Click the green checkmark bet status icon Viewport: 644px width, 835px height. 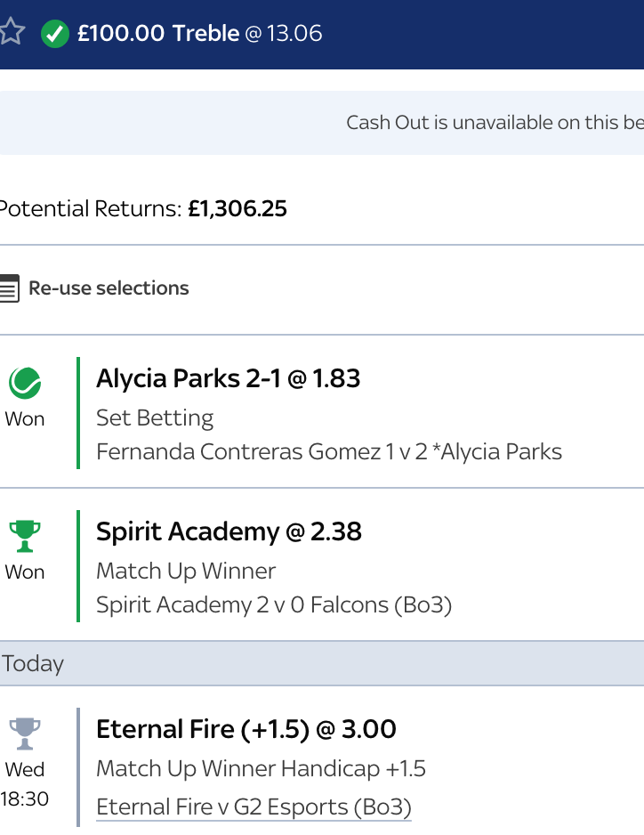[x=55, y=34]
